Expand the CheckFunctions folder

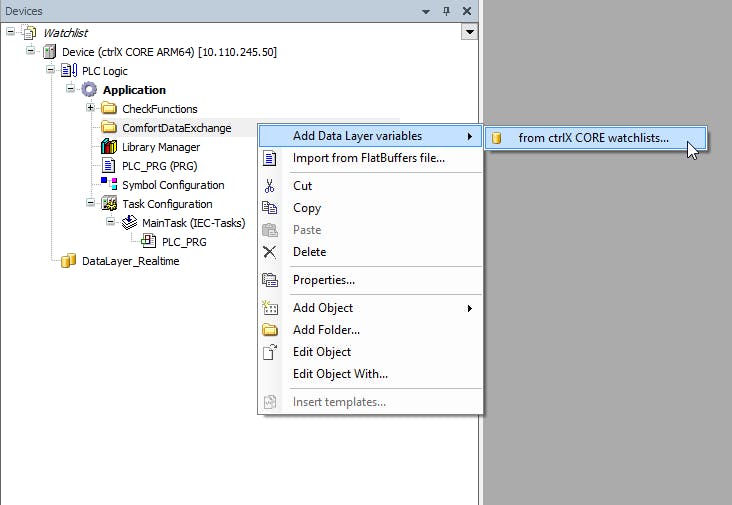coord(90,107)
